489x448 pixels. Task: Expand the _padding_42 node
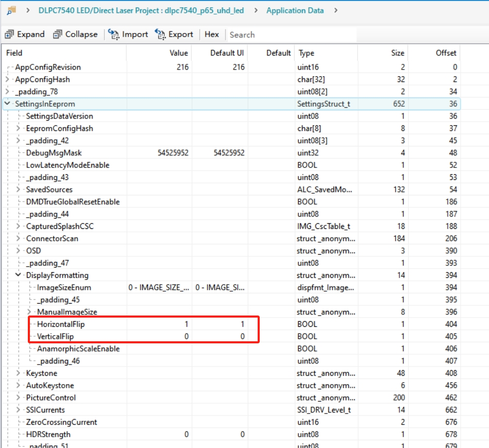click(19, 140)
